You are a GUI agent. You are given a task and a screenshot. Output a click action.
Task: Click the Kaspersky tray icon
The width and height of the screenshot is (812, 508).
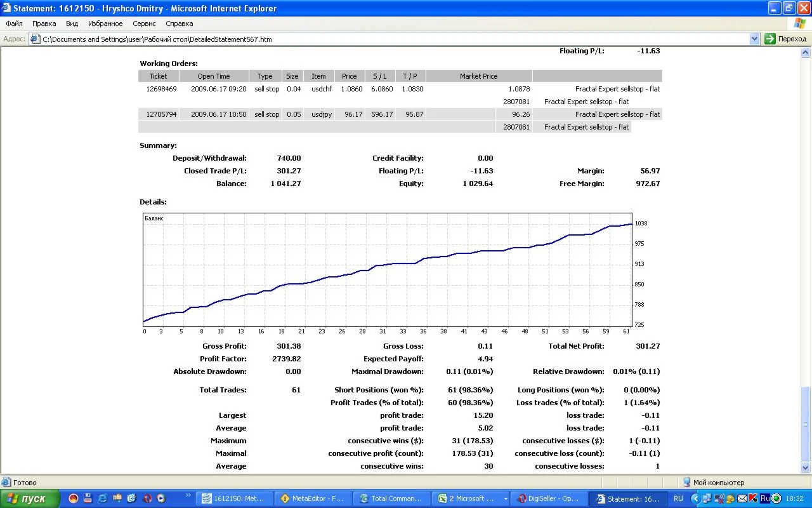point(754,498)
